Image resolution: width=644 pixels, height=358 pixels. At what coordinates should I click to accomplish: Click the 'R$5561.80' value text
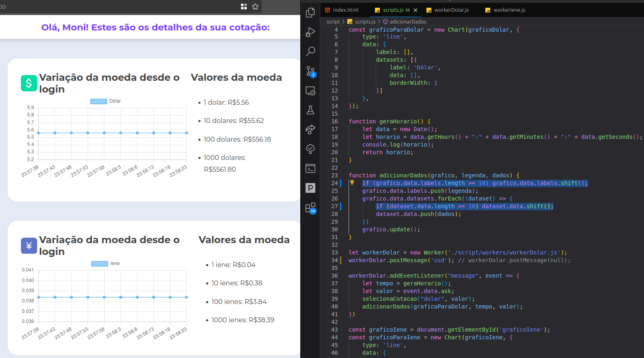[x=220, y=169]
